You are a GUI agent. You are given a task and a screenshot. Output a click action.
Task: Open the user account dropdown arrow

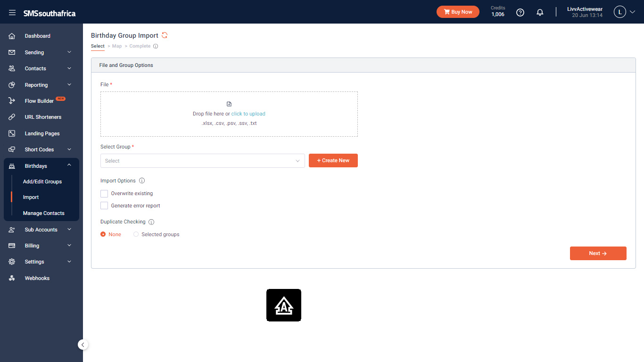pyautogui.click(x=633, y=12)
